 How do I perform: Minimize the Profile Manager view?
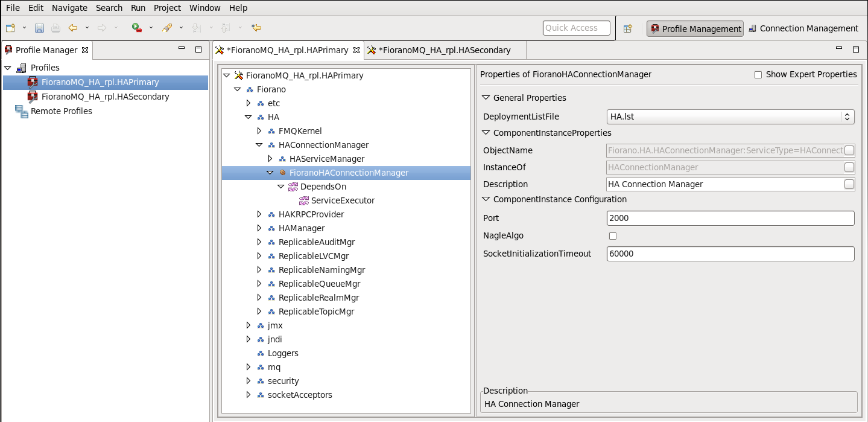pos(182,49)
